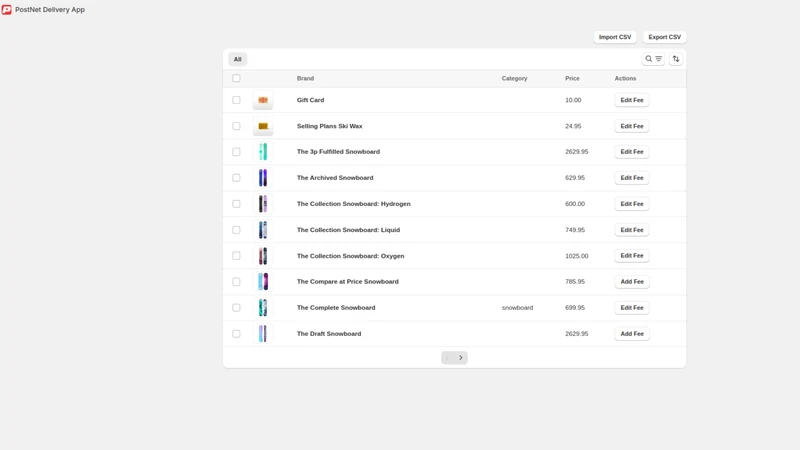Click The Archived Snowboard name
This screenshot has width=800, height=450.
pyautogui.click(x=335, y=178)
